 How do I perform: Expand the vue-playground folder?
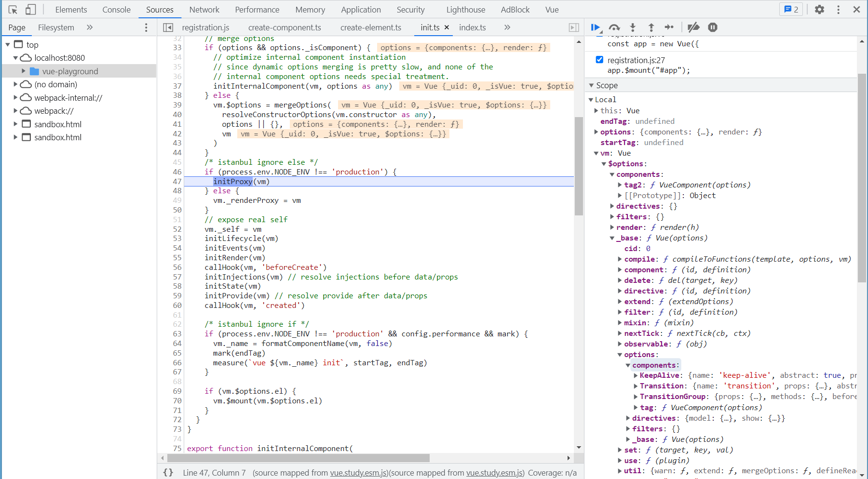(23, 71)
